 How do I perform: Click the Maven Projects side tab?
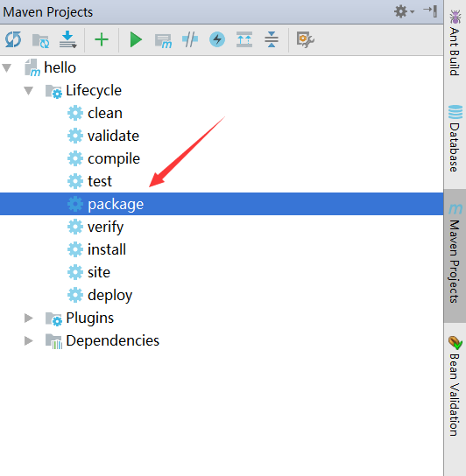[455, 255]
